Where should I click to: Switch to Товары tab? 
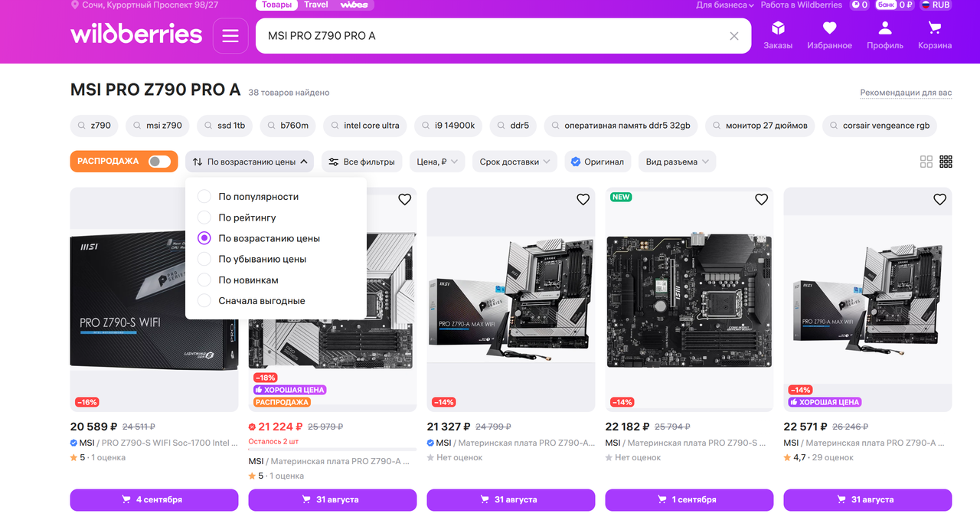(276, 5)
